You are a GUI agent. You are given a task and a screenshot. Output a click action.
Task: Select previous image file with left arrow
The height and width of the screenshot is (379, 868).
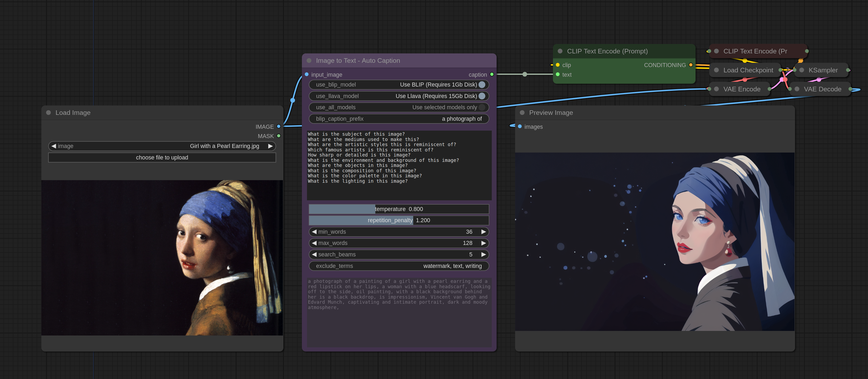(53, 146)
